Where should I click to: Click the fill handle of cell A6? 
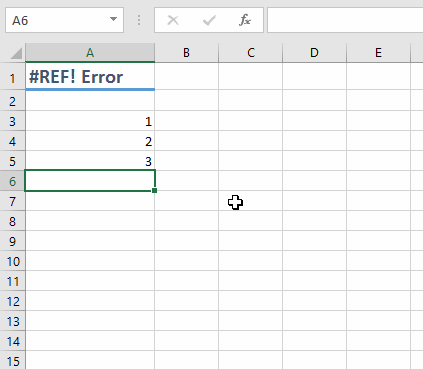pyautogui.click(x=154, y=190)
